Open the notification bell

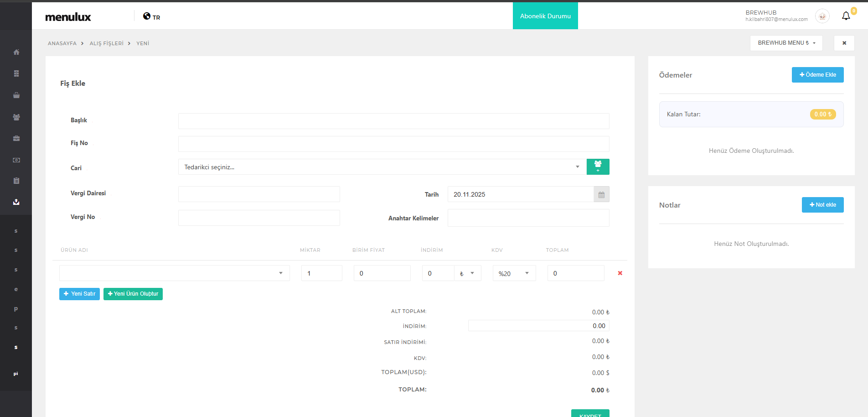click(x=846, y=16)
